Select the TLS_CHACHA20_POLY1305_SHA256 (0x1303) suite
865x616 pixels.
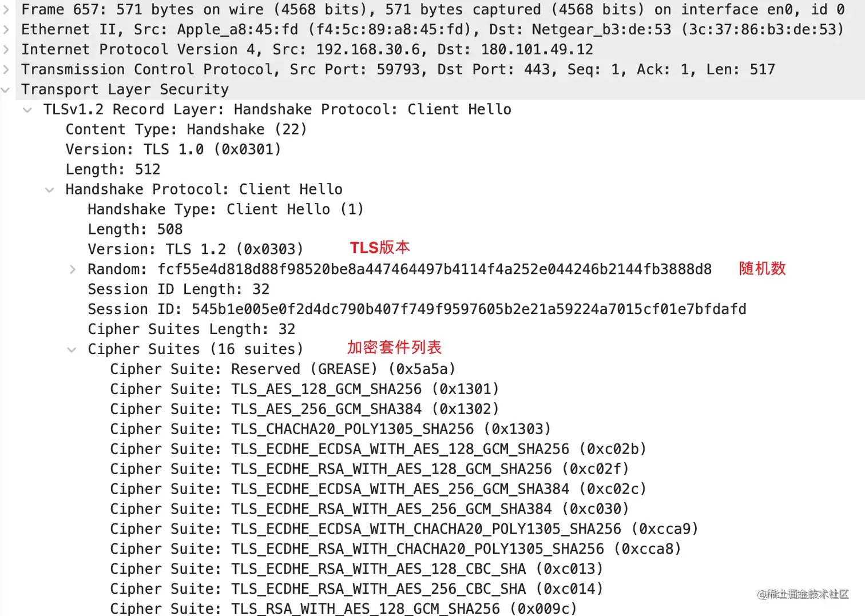click(330, 429)
